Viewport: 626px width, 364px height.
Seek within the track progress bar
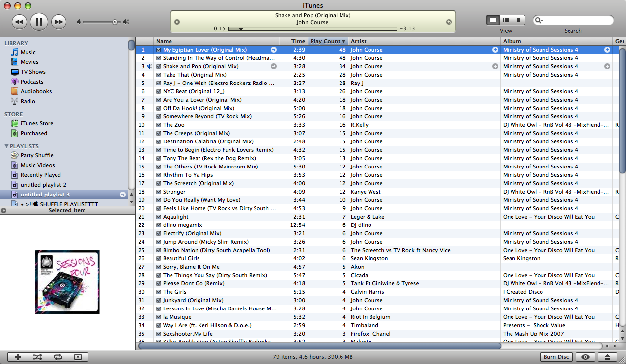coord(313,28)
